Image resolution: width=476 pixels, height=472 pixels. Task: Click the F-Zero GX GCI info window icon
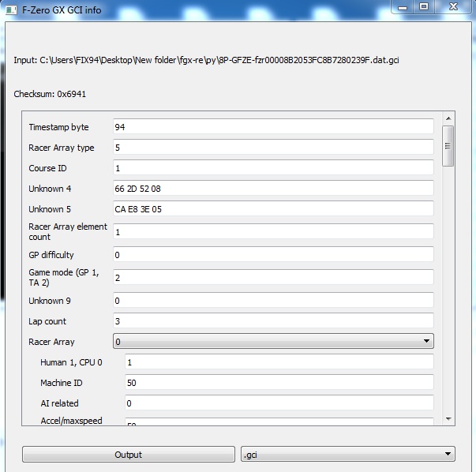(11, 10)
